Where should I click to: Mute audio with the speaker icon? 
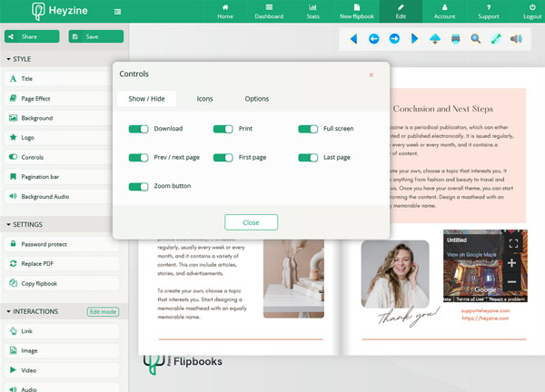517,39
